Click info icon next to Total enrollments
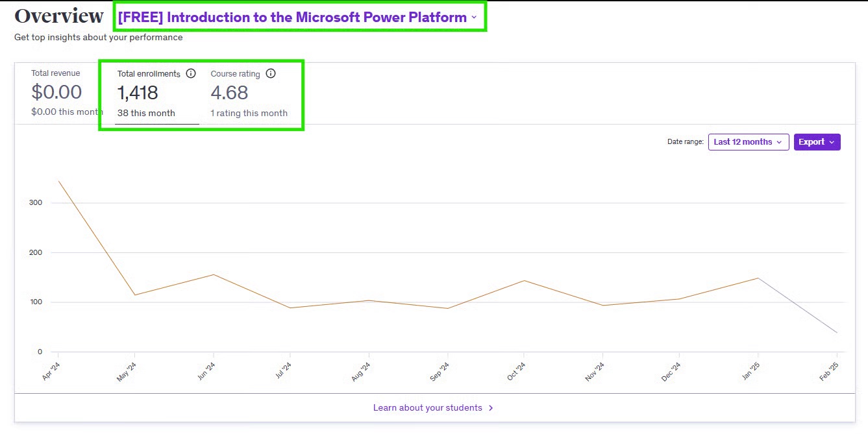This screenshot has width=868, height=434. point(191,73)
